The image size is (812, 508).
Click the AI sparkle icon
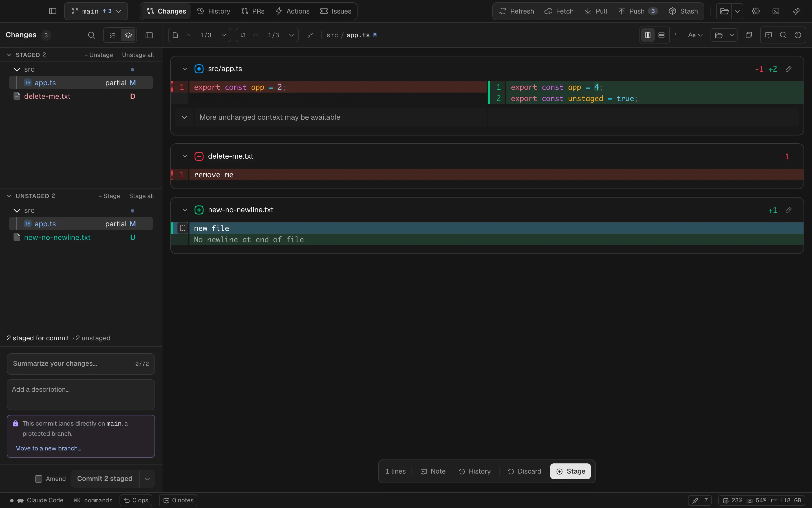[x=796, y=11]
